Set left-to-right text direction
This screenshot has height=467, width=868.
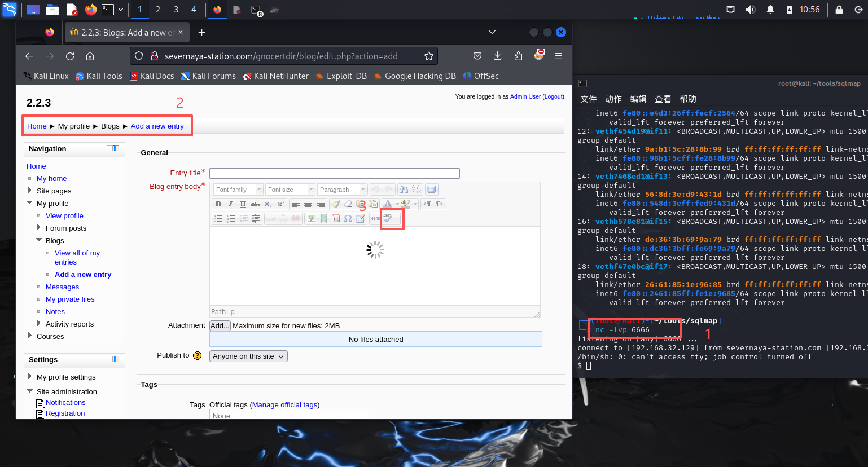click(427, 204)
